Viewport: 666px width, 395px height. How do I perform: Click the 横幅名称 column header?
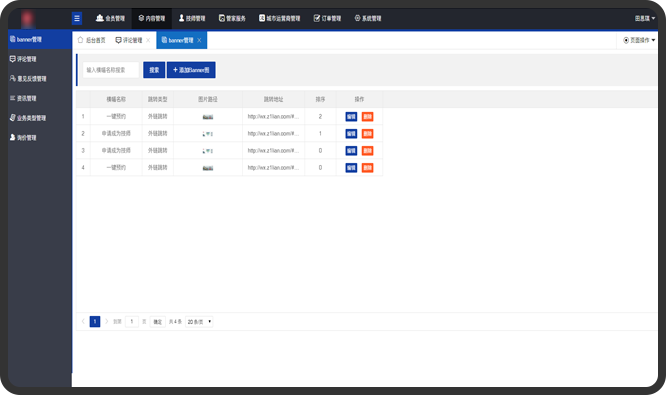pyautogui.click(x=116, y=99)
